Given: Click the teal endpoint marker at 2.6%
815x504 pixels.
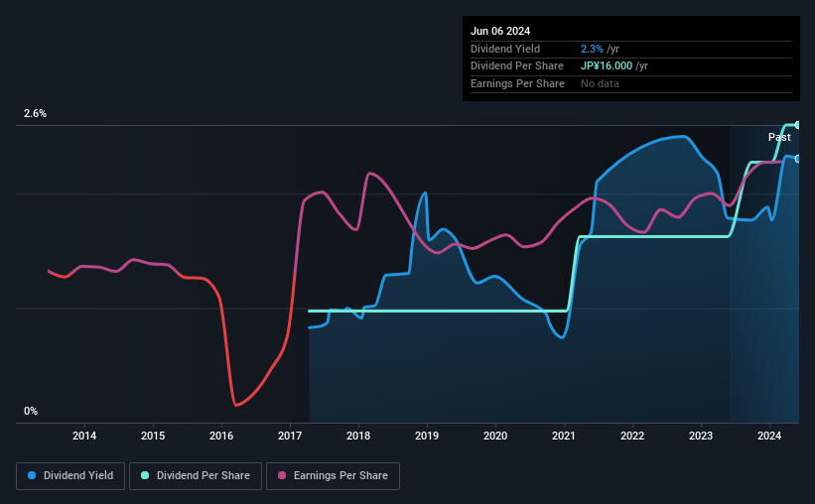Looking at the screenshot, I should 798,125.
